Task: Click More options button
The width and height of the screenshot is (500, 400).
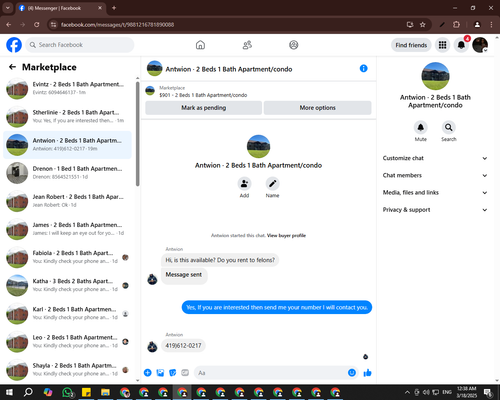Action: click(x=317, y=108)
